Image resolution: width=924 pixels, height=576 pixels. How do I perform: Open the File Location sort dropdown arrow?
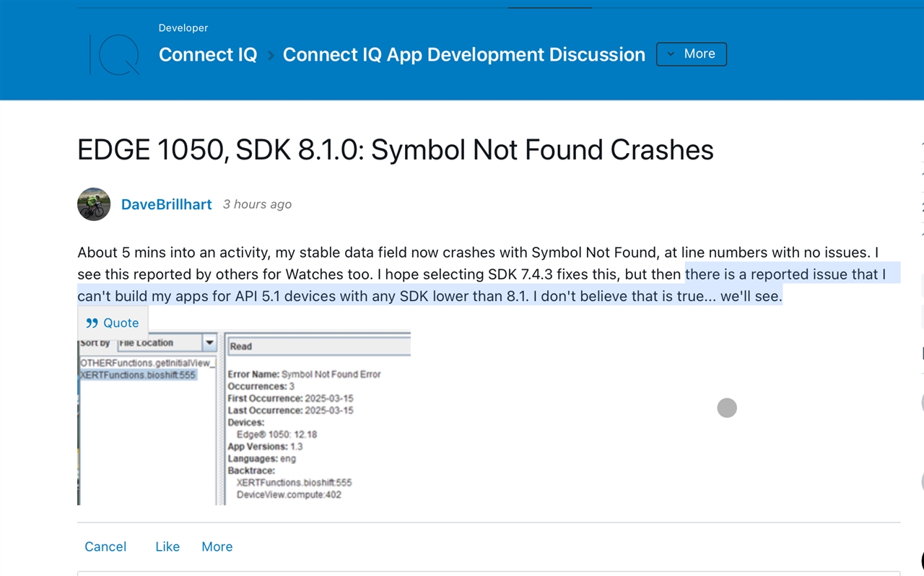pos(209,343)
